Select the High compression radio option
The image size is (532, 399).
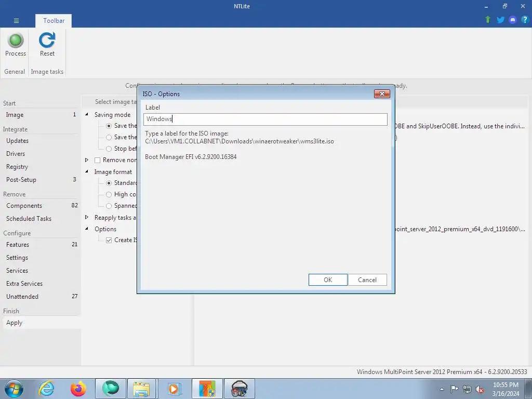(109, 195)
